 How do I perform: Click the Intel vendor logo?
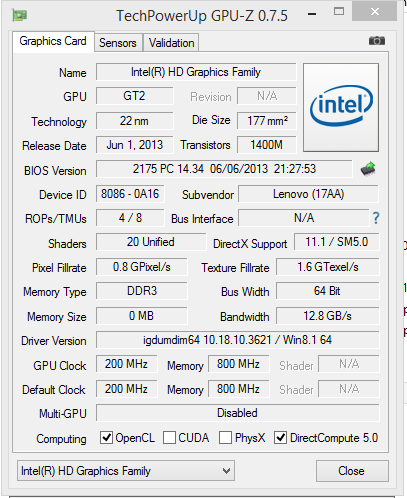341,107
